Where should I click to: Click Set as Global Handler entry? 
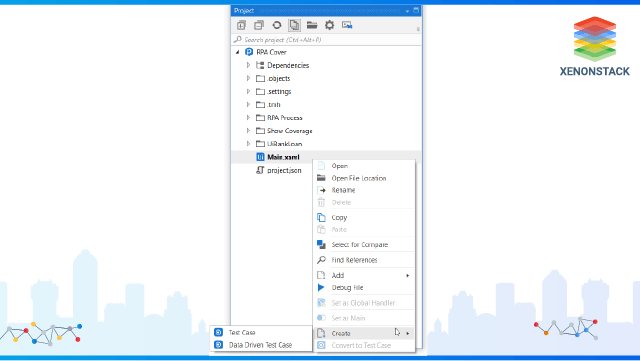363,303
